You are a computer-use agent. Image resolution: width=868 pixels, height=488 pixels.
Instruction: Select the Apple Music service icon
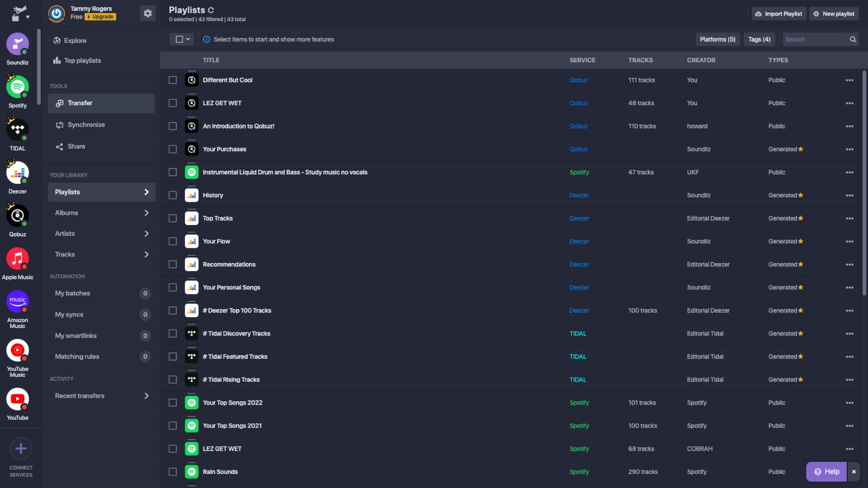pyautogui.click(x=17, y=259)
